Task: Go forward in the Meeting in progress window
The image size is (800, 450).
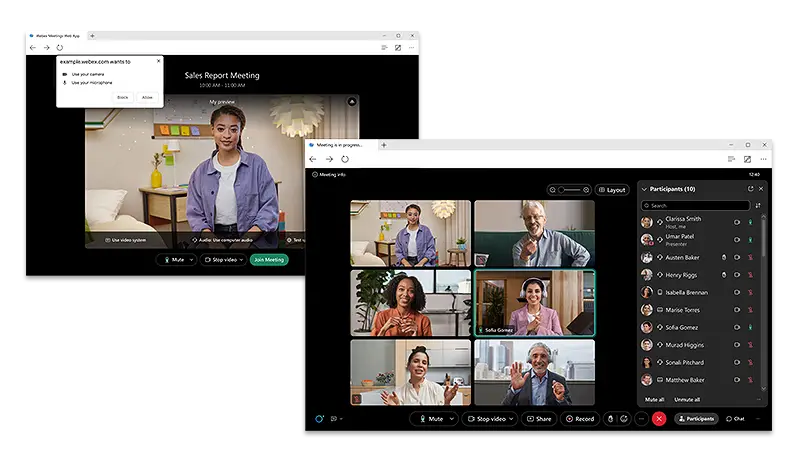Action: point(329,159)
